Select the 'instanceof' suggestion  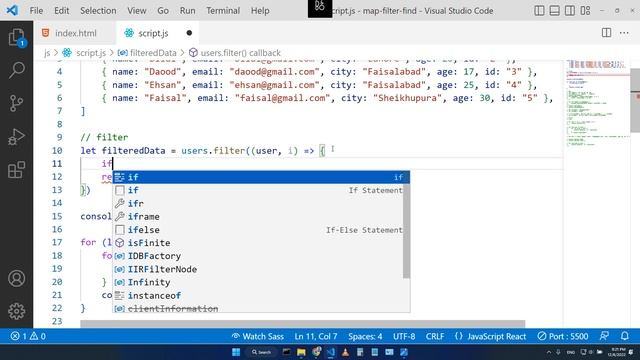tap(258, 296)
